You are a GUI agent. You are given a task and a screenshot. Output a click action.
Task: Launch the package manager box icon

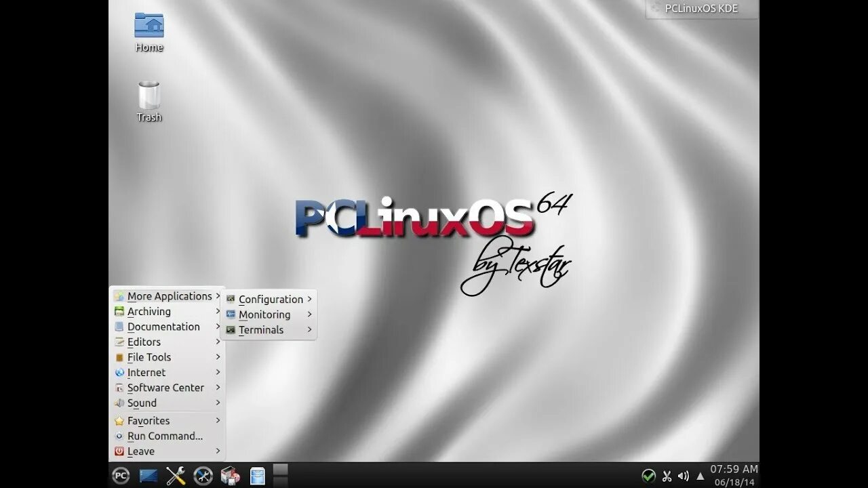(x=231, y=476)
